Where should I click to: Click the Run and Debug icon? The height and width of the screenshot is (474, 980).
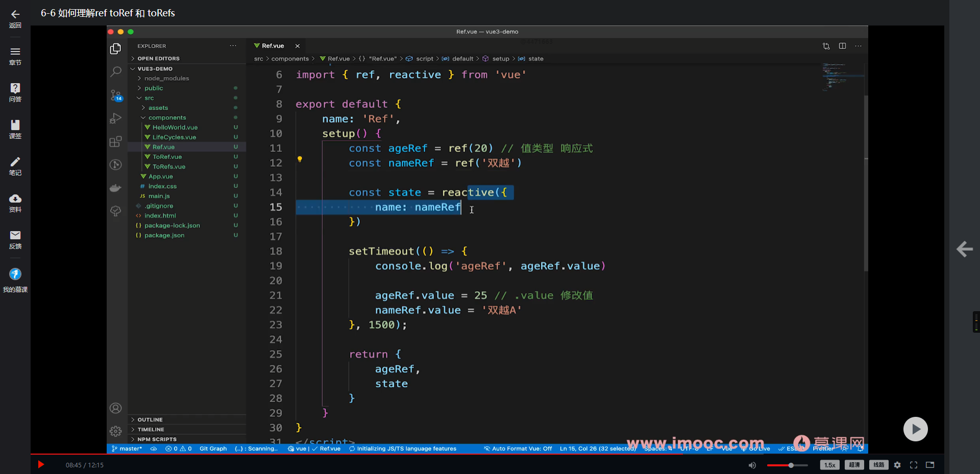coord(116,118)
